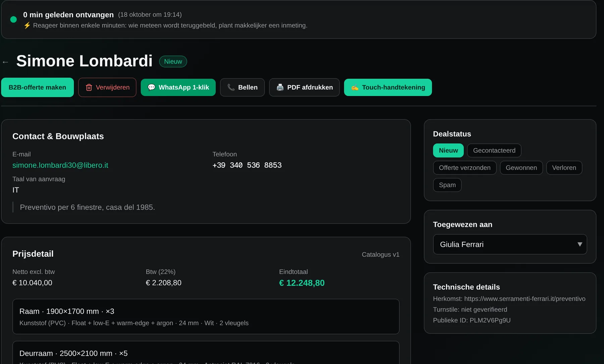Image resolution: width=604 pixels, height=364 pixels.
Task: Click the signing hand icon in Touch-handtekening
Action: (x=355, y=88)
